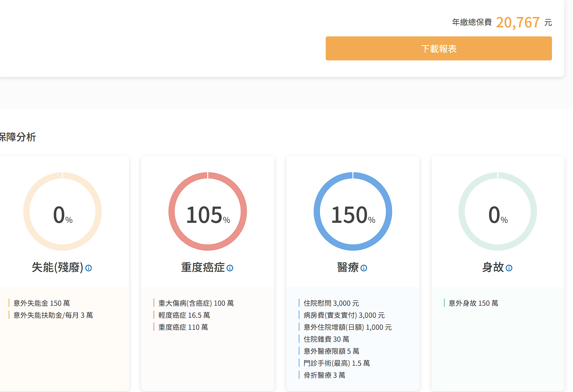Open info icon beside 失能(殘廢)

click(x=89, y=268)
